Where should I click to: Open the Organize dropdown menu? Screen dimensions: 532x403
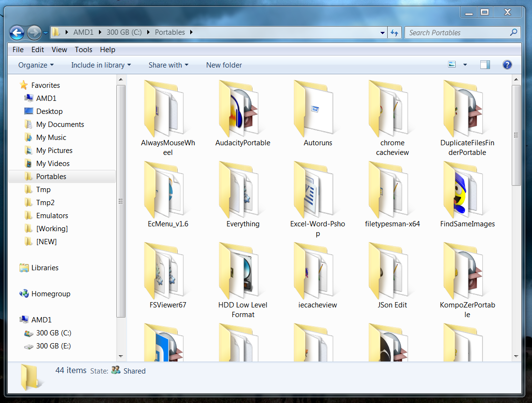point(36,65)
